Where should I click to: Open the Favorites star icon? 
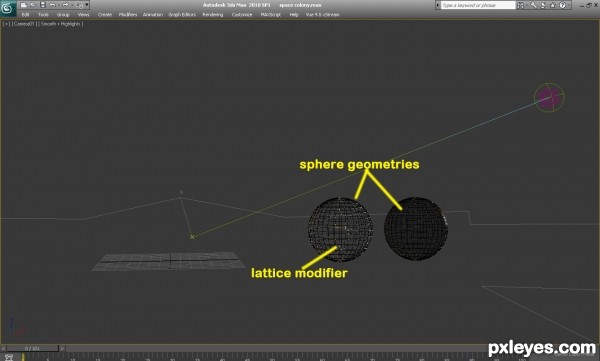[x=553, y=5]
